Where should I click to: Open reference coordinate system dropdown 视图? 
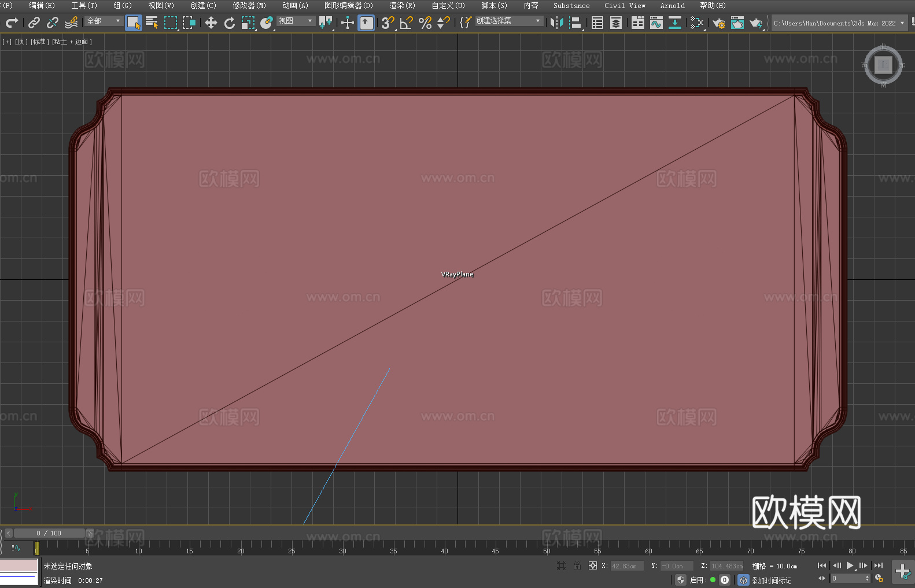[296, 21]
